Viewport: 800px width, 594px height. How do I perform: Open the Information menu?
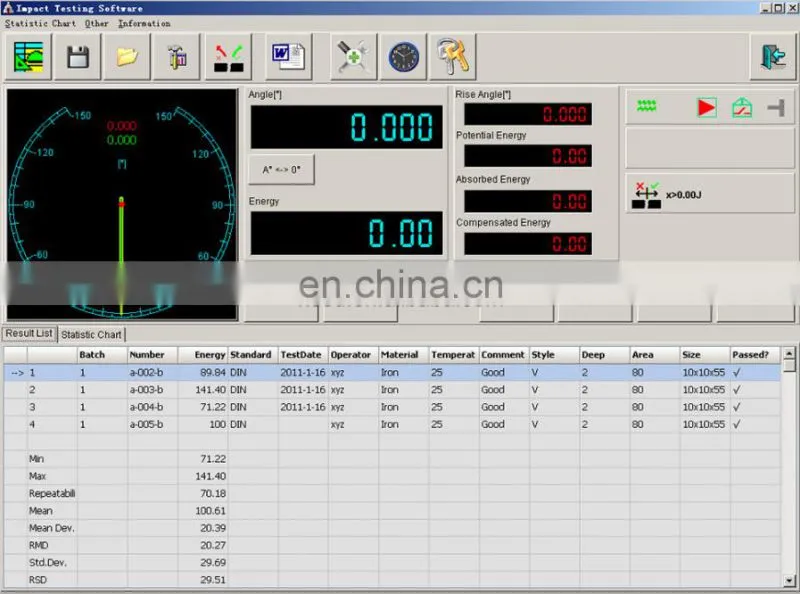(144, 23)
